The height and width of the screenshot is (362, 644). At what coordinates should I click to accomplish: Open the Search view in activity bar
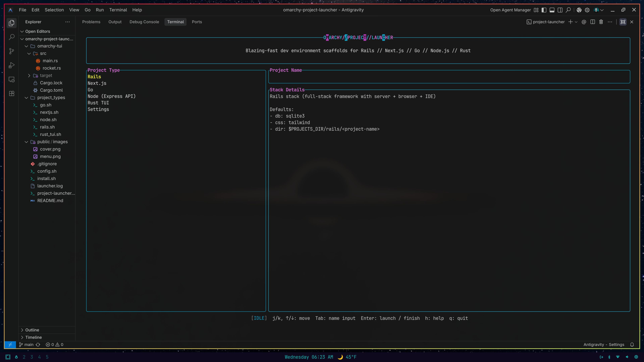(12, 37)
